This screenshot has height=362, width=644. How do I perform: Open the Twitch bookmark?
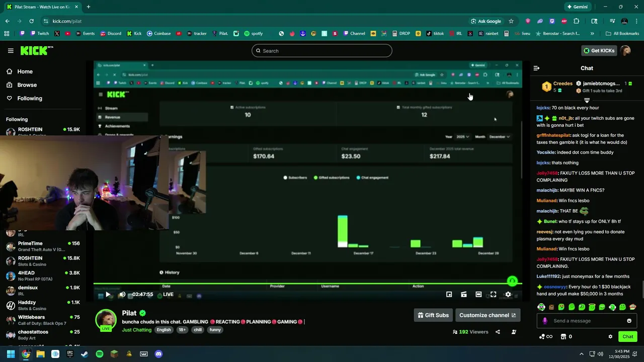point(40,34)
